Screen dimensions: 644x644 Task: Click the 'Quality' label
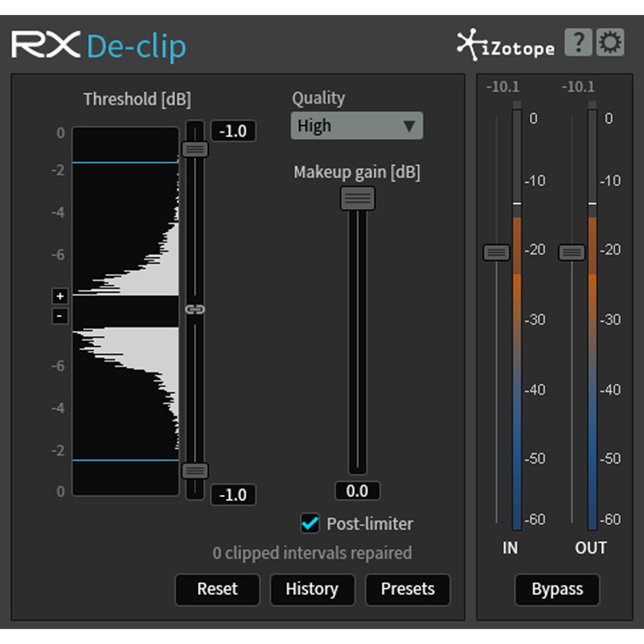click(x=318, y=98)
